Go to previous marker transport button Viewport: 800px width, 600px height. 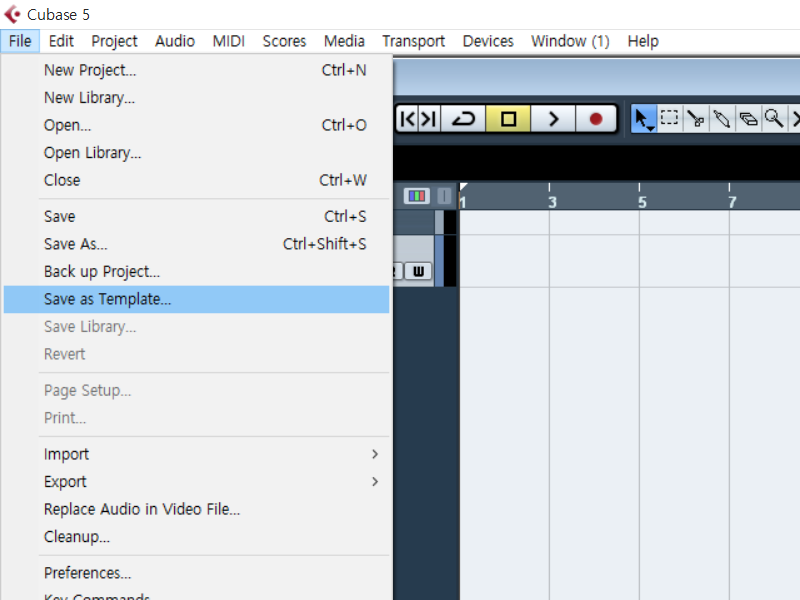coord(408,119)
